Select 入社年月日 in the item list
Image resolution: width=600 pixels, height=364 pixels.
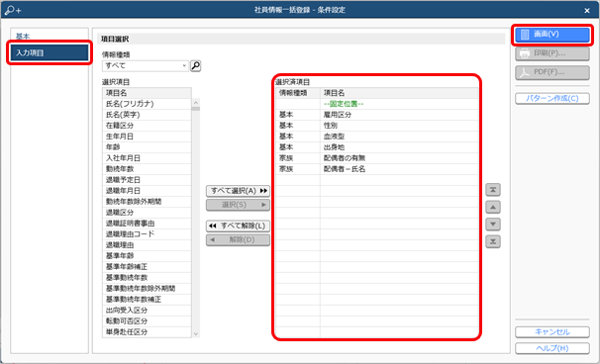147,158
